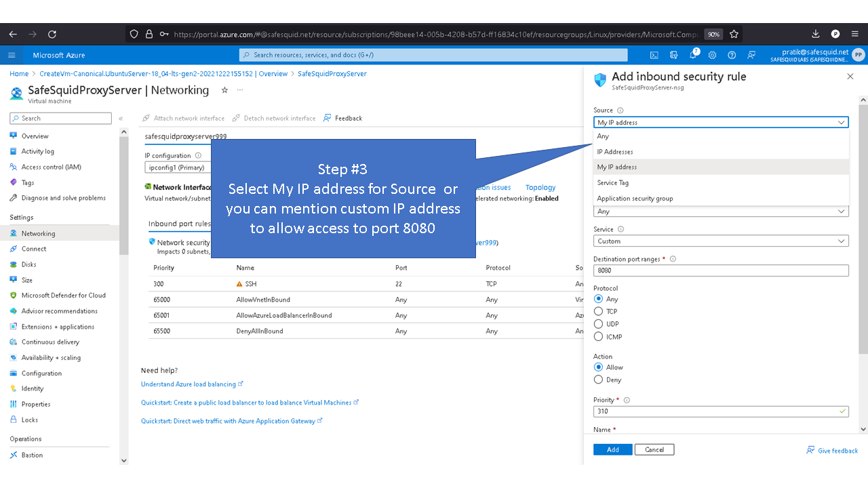The width and height of the screenshot is (868, 488).
Task: Click the top Search resources, services, docs bar
Action: pyautogui.click(x=433, y=56)
